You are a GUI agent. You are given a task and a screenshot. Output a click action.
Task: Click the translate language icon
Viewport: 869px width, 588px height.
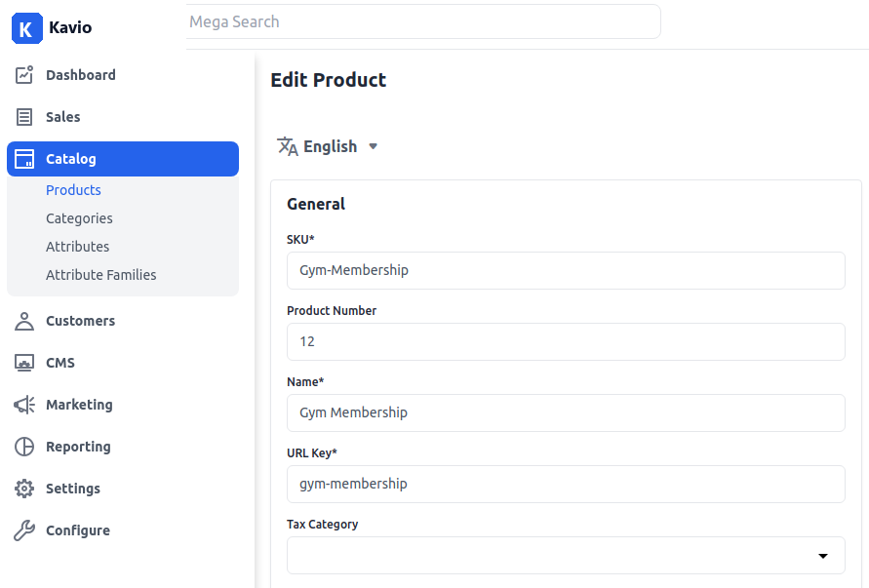(288, 147)
